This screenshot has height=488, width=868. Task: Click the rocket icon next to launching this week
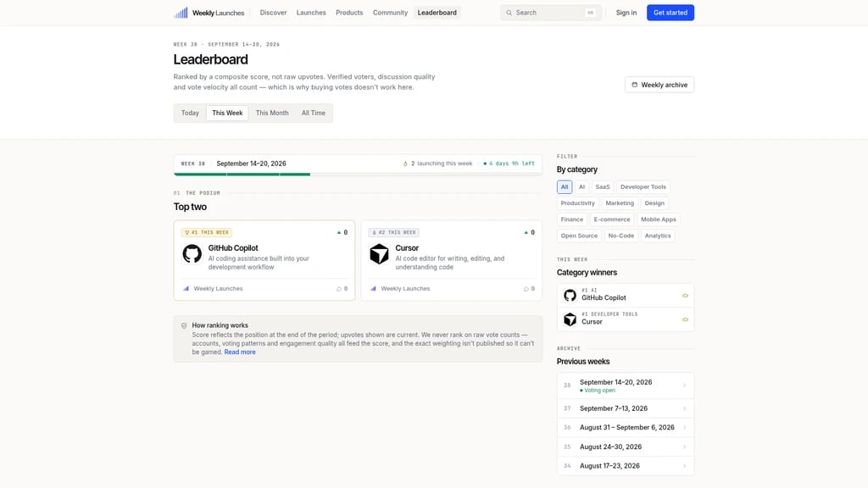tap(405, 164)
